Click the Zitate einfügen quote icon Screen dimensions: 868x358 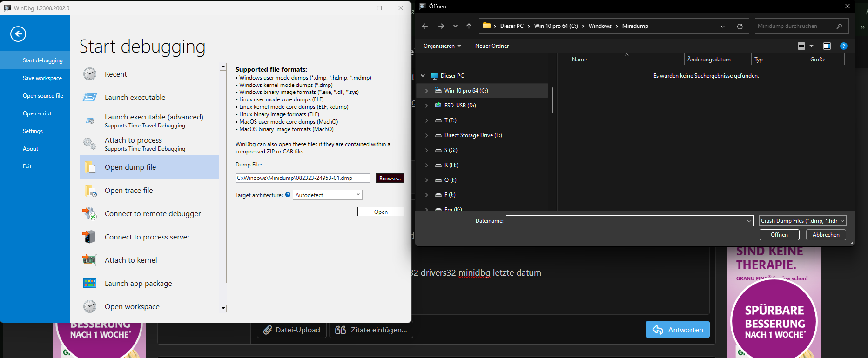point(341,330)
